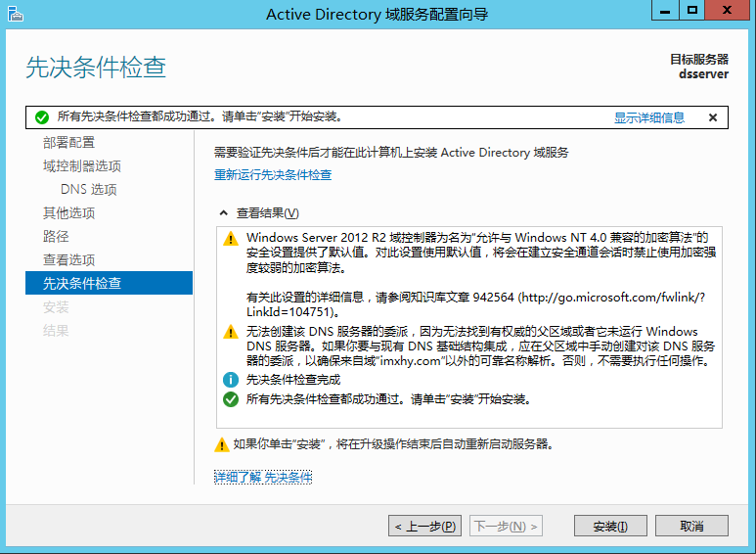Open 其他选项 step
756x554 pixels.
[68, 212]
